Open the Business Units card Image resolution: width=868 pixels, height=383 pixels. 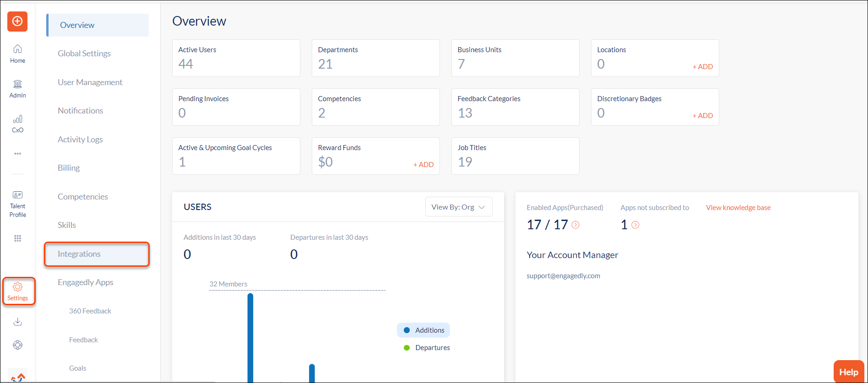(x=515, y=58)
